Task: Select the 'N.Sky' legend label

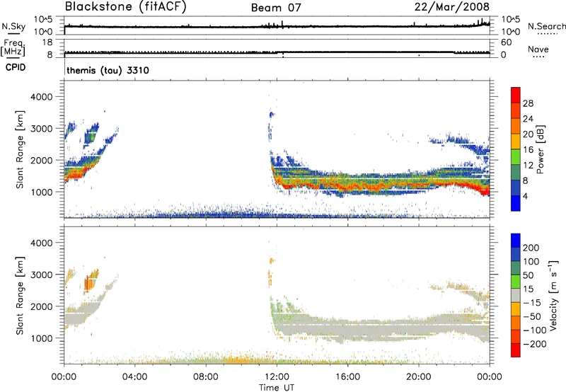Action: click(13, 26)
